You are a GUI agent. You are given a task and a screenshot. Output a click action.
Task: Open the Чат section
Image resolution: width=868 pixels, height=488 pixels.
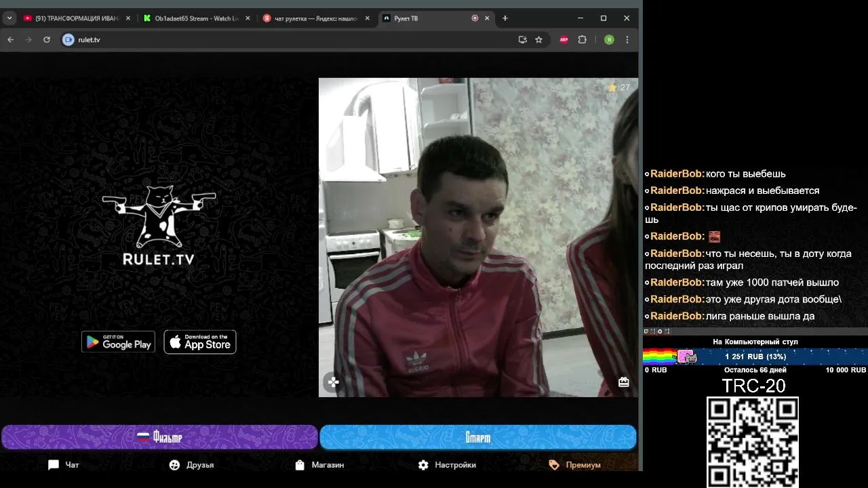click(64, 465)
